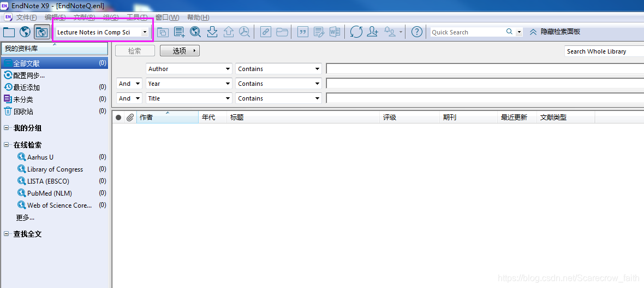Open the 选项 options button
Image resolution: width=644 pixels, height=288 pixels.
coord(180,51)
